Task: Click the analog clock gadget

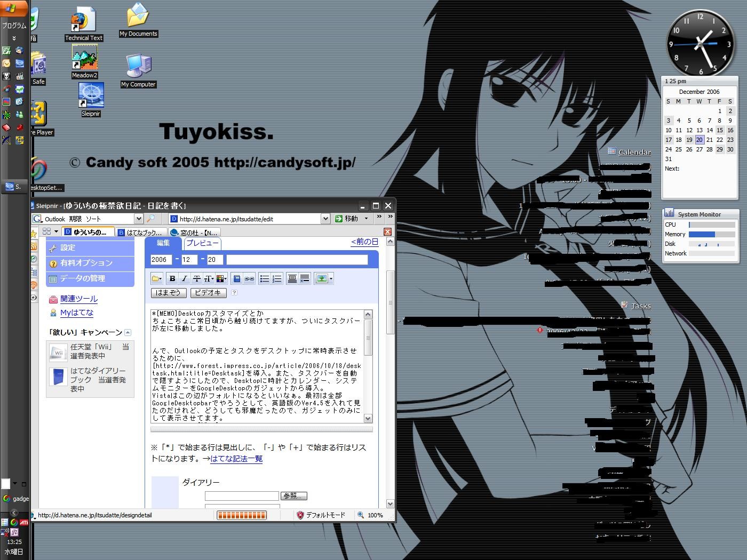Action: click(700, 44)
